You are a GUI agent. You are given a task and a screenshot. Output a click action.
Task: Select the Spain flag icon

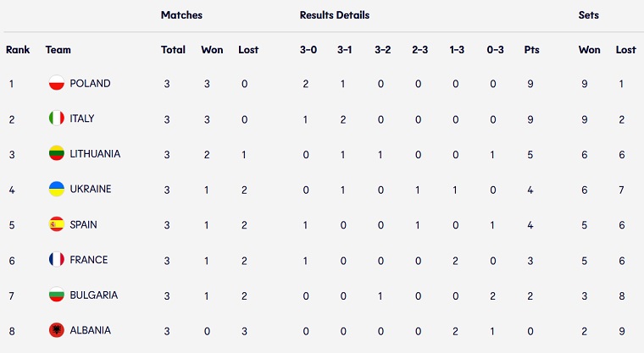pyautogui.click(x=57, y=224)
